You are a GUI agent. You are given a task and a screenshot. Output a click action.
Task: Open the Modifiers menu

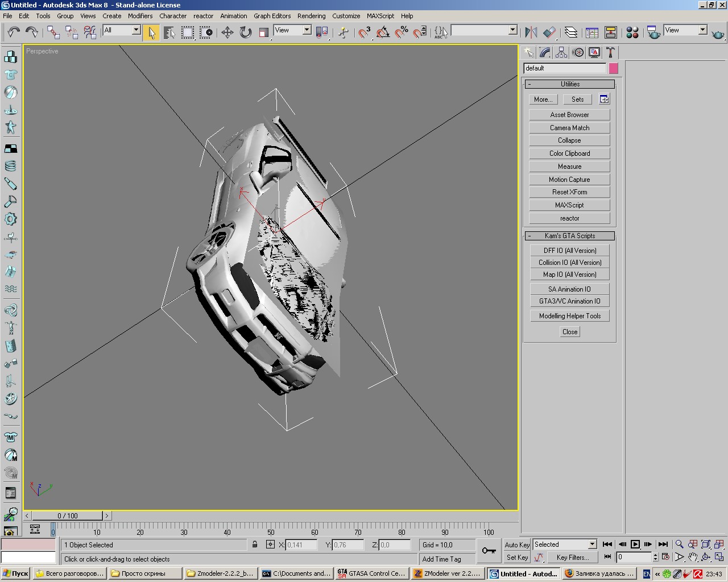pyautogui.click(x=140, y=16)
